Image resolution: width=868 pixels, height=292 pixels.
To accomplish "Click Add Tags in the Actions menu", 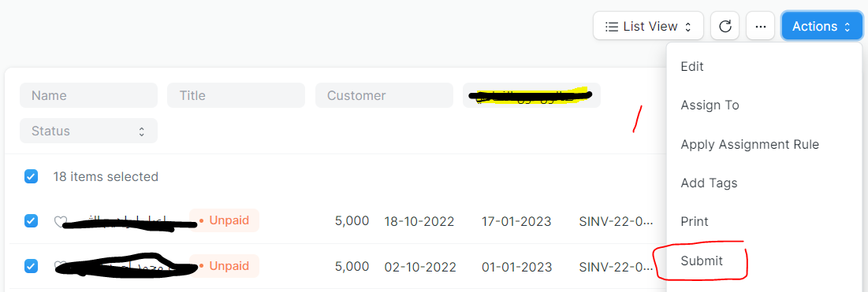I will pos(709,183).
